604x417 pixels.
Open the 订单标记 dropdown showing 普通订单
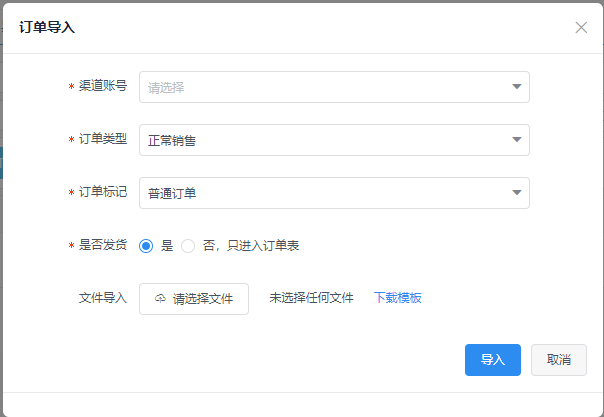tap(334, 193)
